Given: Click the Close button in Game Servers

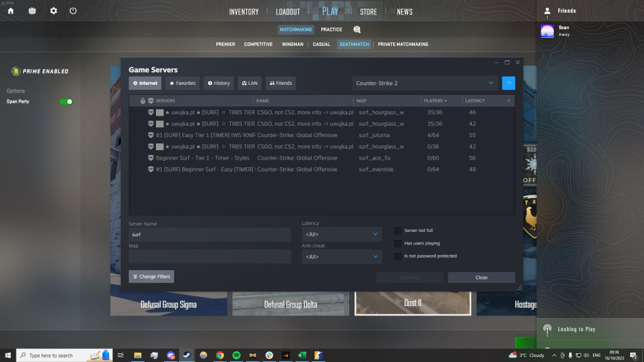Looking at the screenshot, I should 481,277.
